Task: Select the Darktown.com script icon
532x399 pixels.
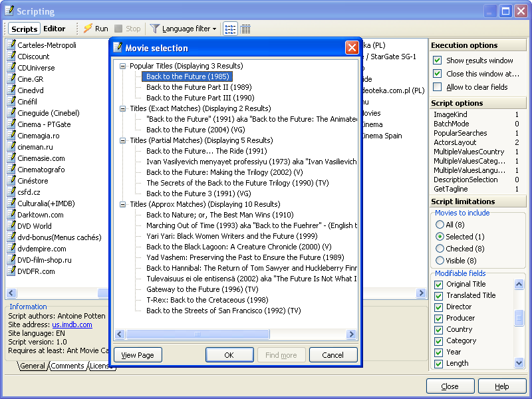Action: (x=11, y=214)
